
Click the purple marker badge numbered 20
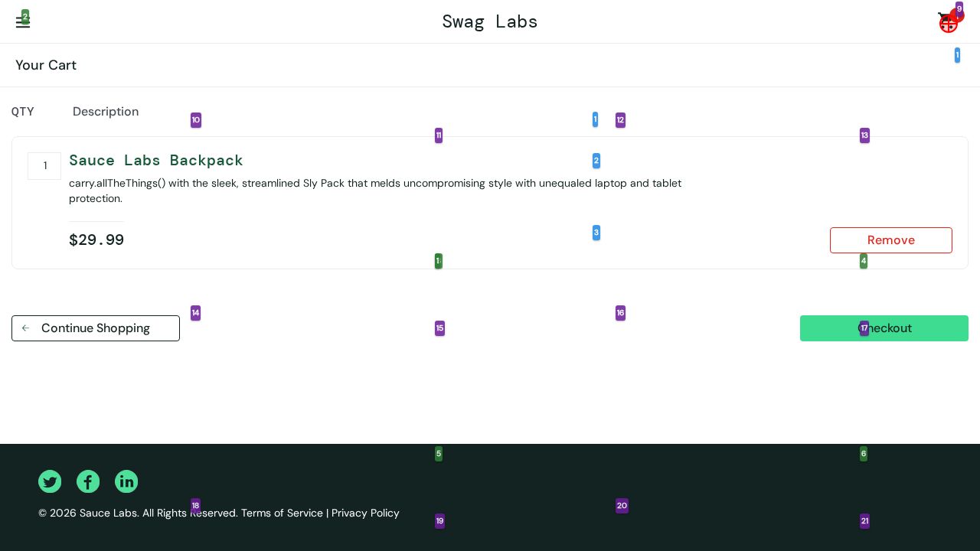click(622, 506)
